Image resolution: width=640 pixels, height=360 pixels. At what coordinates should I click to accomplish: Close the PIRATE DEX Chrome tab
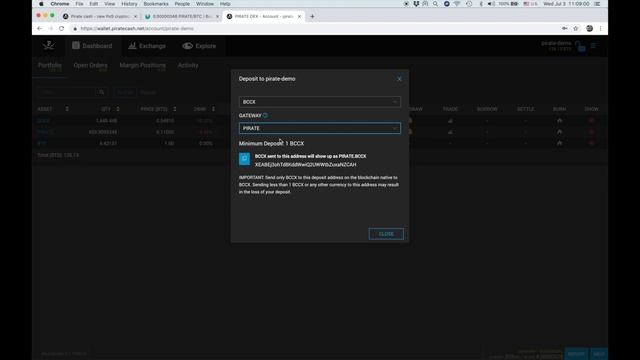point(299,16)
